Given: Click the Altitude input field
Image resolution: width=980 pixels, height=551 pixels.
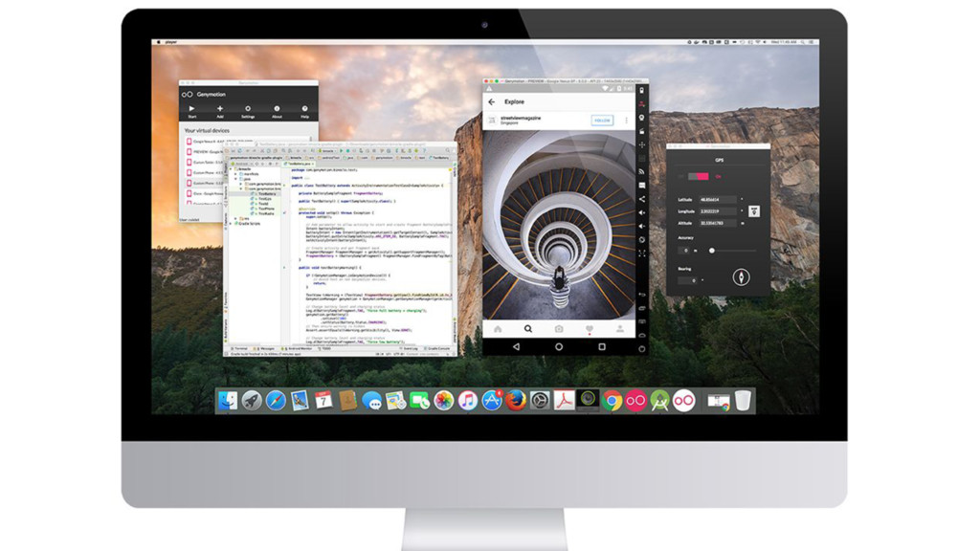Looking at the screenshot, I should [x=719, y=223].
